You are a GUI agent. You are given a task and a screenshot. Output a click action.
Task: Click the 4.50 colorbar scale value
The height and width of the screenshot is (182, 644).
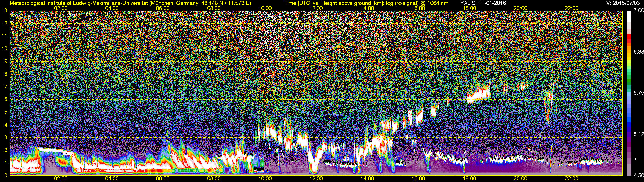[638, 176]
